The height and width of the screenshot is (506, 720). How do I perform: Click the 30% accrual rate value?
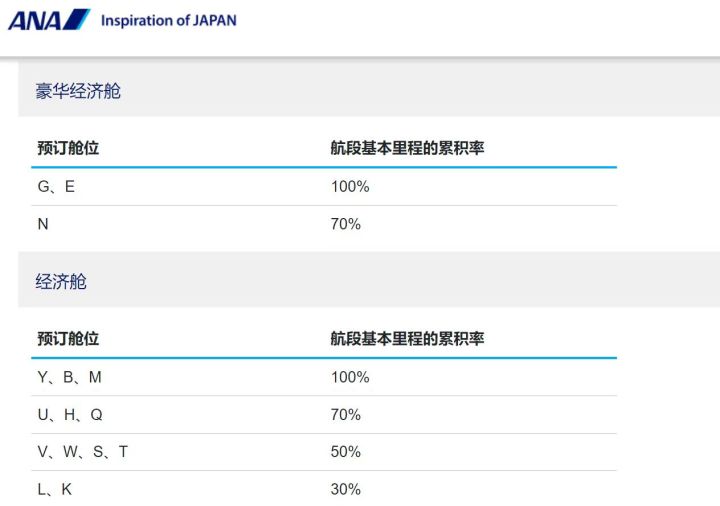tap(345, 489)
